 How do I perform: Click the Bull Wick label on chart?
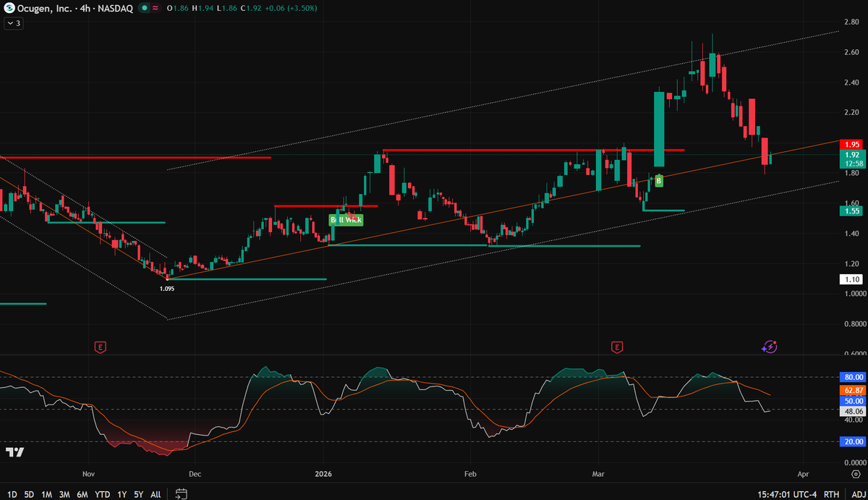coord(346,219)
